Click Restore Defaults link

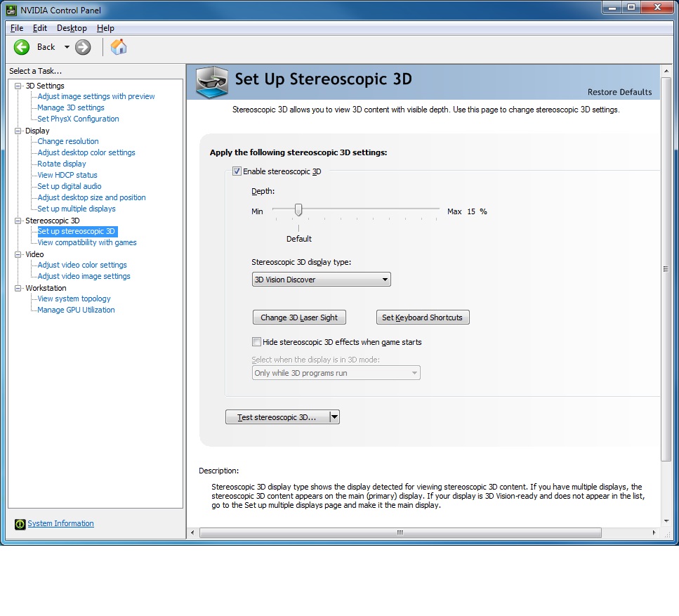619,92
